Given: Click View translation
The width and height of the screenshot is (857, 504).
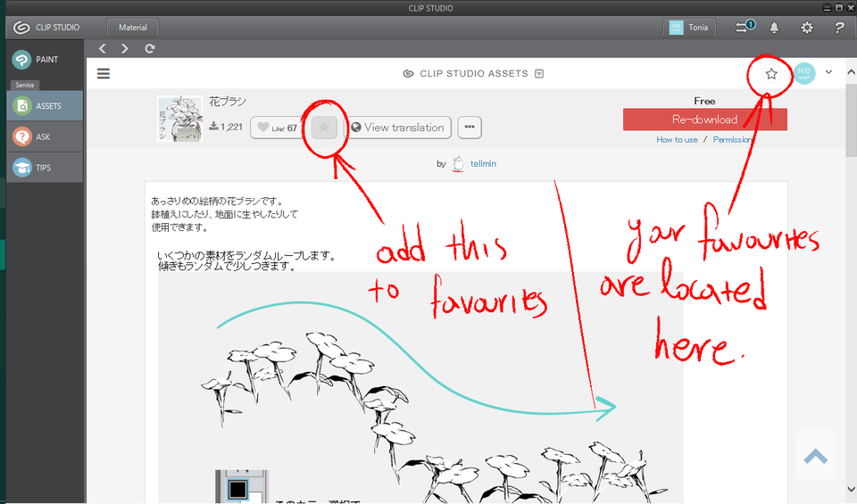Looking at the screenshot, I should click(397, 128).
